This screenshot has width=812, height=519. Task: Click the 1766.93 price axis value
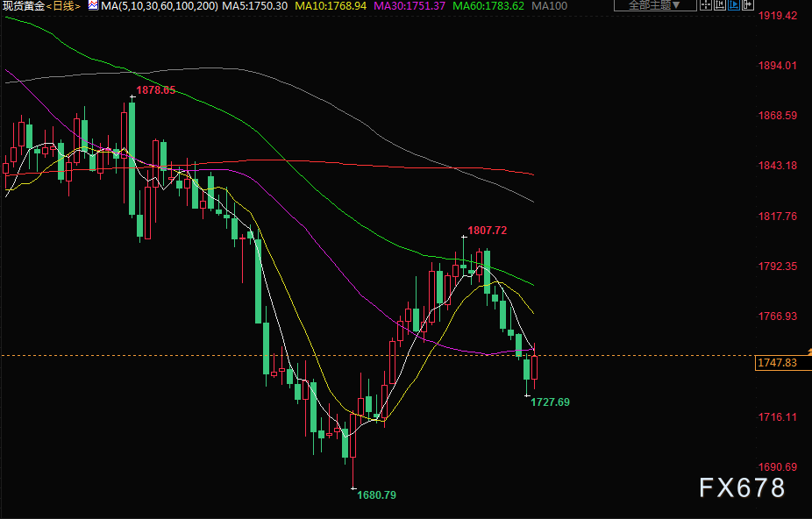pyautogui.click(x=778, y=316)
